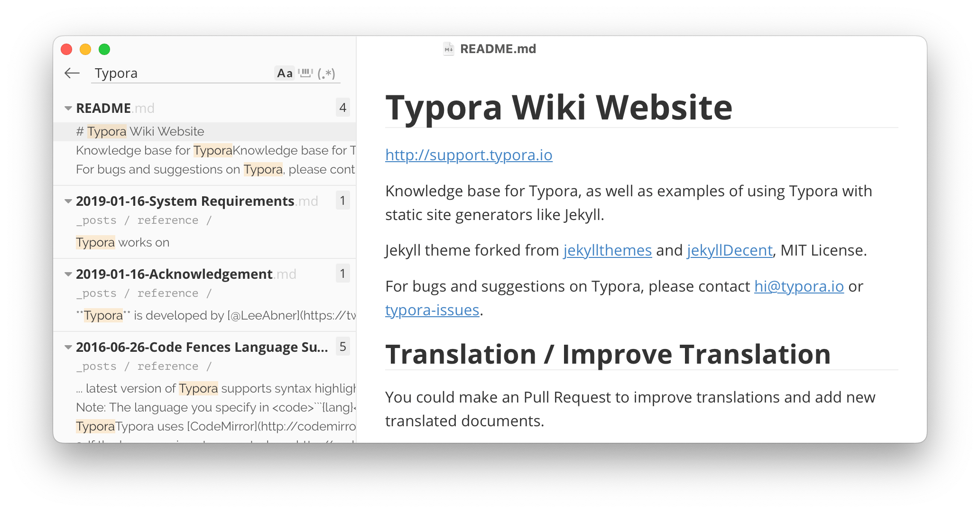The height and width of the screenshot is (513, 980).
Task: Click path '_posts / reference /' under Acknowledgement
Action: click(144, 293)
